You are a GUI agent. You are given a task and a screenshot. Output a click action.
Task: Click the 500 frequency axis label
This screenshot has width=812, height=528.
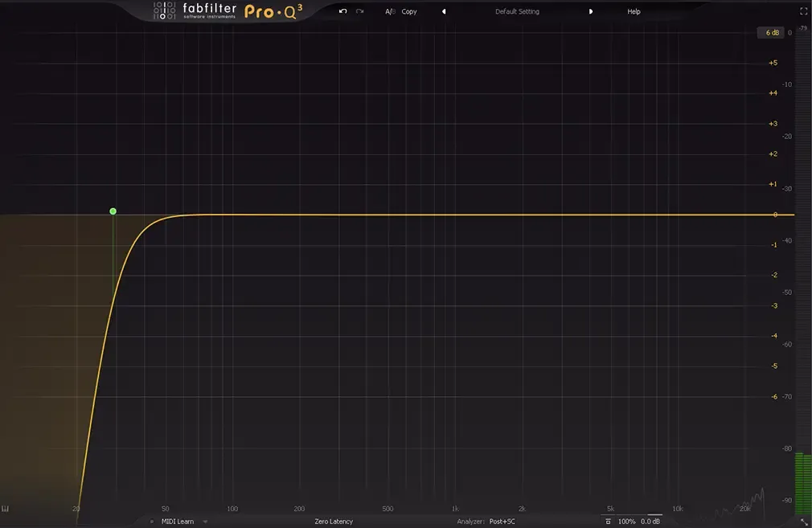point(388,509)
